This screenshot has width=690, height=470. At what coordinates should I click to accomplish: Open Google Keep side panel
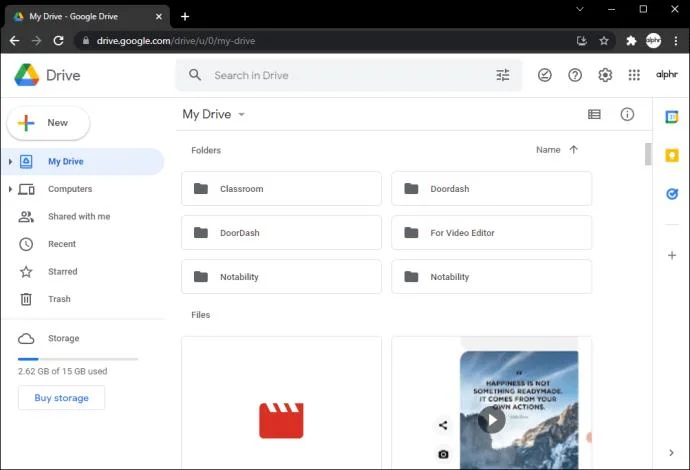(672, 155)
